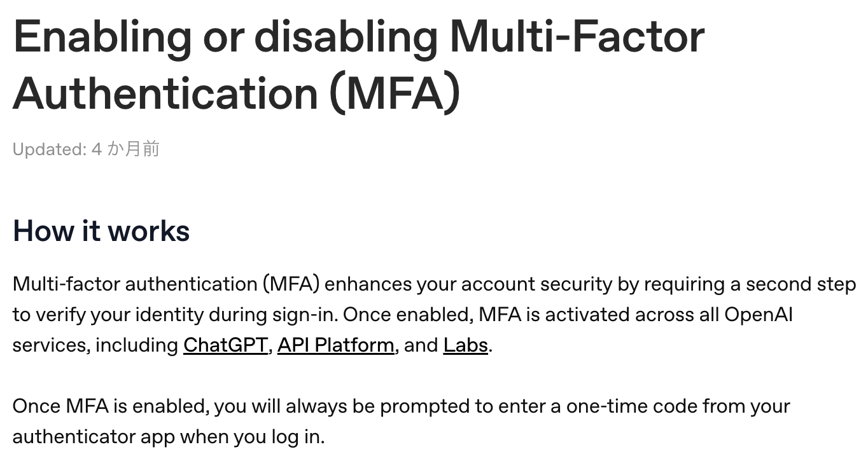868x468 pixels.
Task: Open the API Platform link
Action: (x=336, y=345)
